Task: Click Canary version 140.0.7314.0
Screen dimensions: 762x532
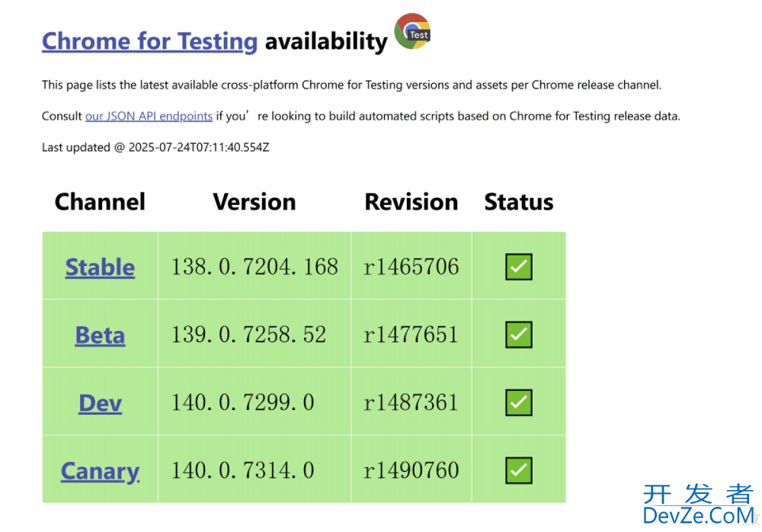Action: click(243, 470)
